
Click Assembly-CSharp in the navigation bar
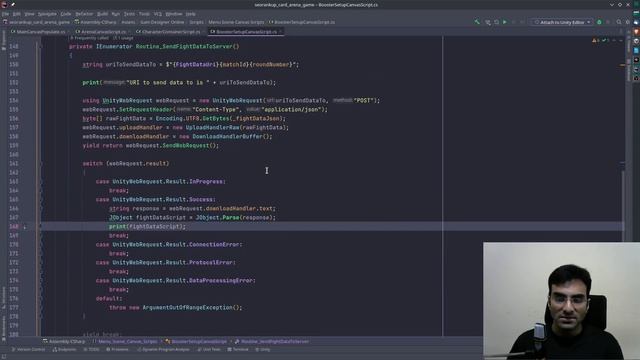click(95, 22)
